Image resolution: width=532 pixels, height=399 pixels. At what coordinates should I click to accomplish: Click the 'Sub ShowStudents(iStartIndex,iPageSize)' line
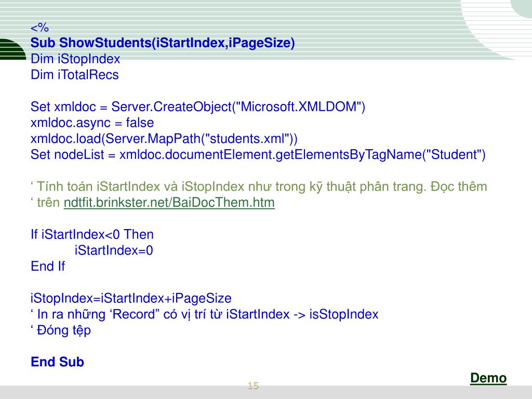pyautogui.click(x=163, y=43)
